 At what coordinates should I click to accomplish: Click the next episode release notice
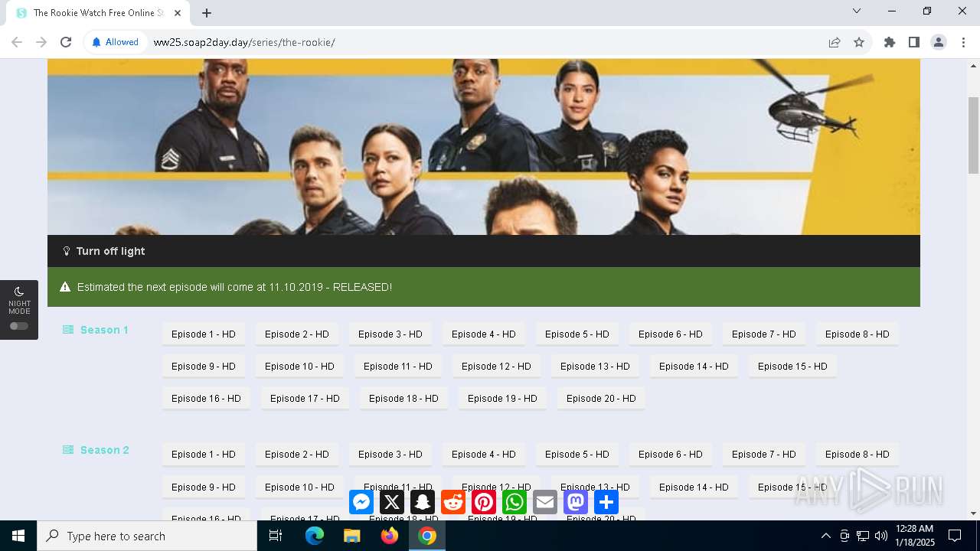pyautogui.click(x=484, y=287)
